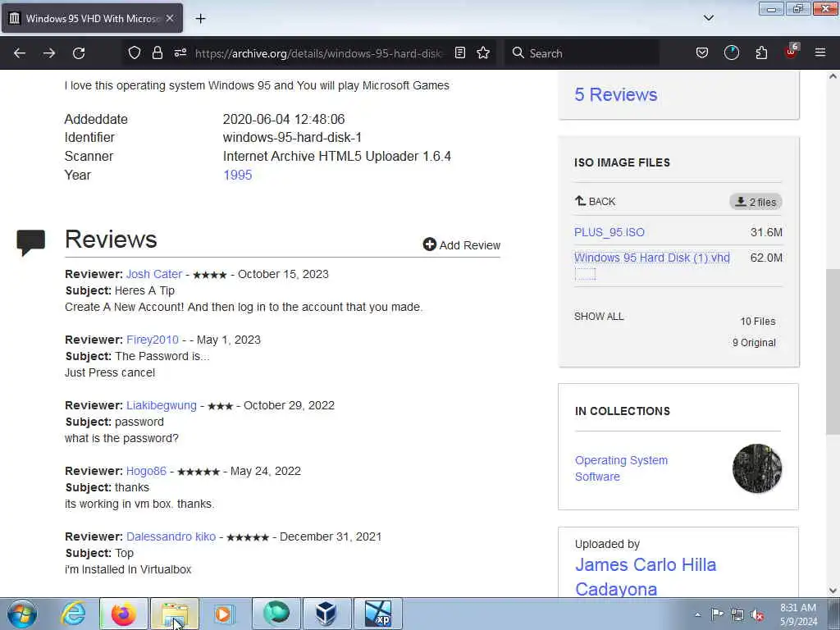The height and width of the screenshot is (630, 840).
Task: Select the identifier text windows-95-hard-disk-1
Action: coord(292,138)
